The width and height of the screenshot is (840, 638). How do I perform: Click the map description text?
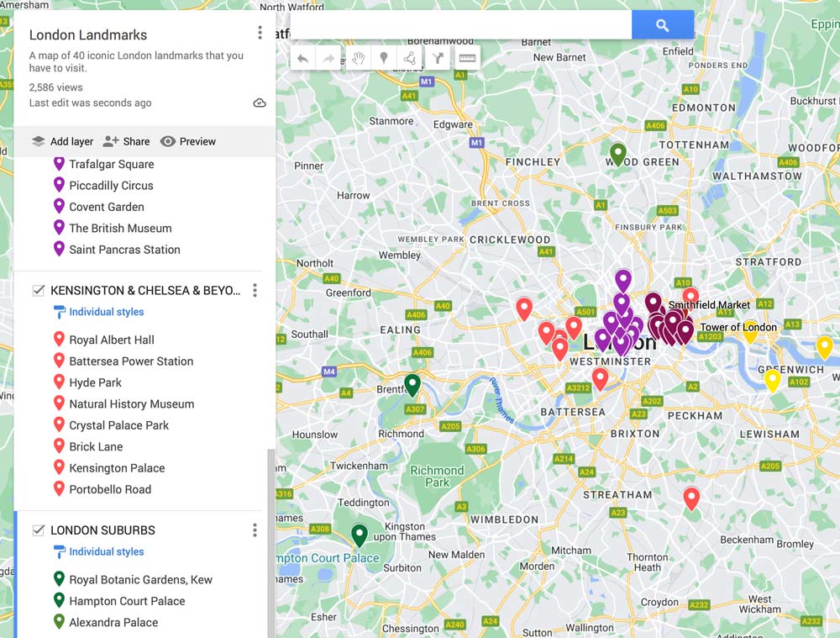tap(136, 61)
